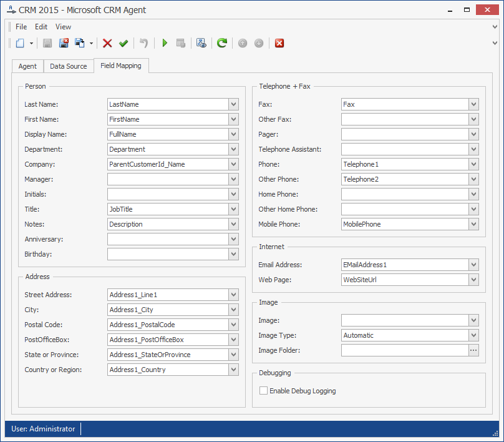This screenshot has height=442, width=504.
Task: Expand the Other Fax dropdown
Action: pyautogui.click(x=473, y=119)
